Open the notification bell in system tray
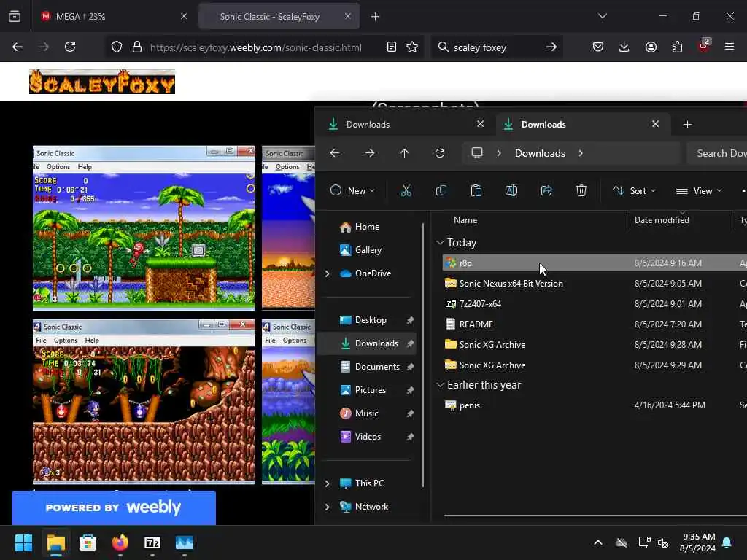747x560 pixels. (x=727, y=542)
